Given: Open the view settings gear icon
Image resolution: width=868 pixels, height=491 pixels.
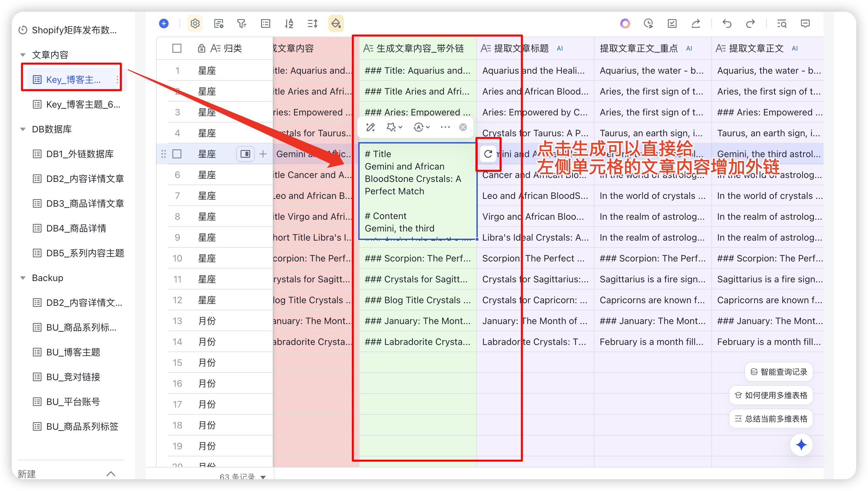Looking at the screenshot, I should [x=195, y=23].
